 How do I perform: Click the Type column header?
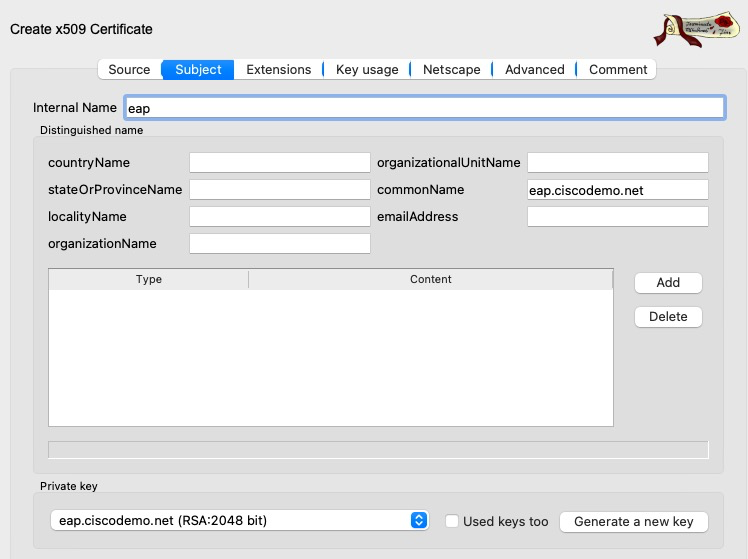(148, 279)
